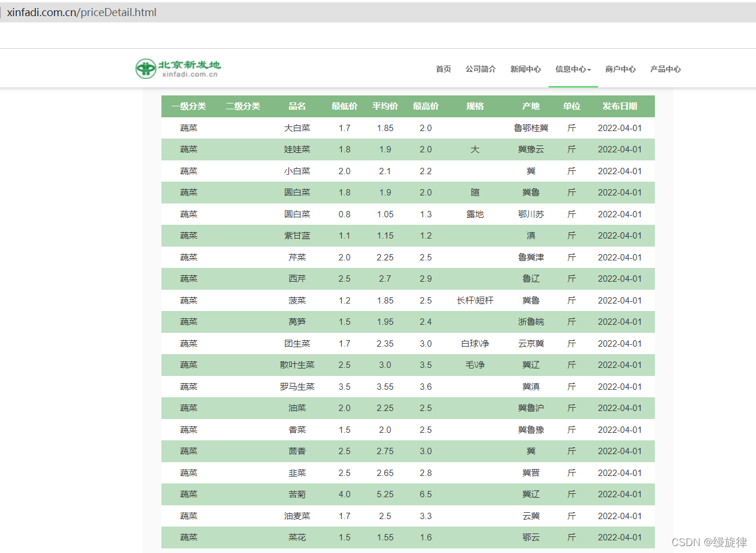This screenshot has height=553, width=756.
Task: Click the 发布日期 column header
Action: pyautogui.click(x=620, y=106)
